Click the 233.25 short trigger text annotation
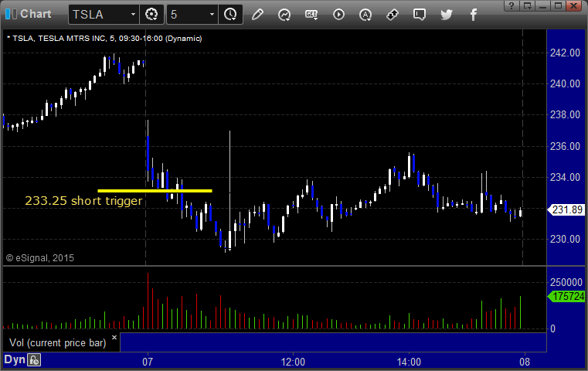Image resolution: width=588 pixels, height=371 pixels. tap(83, 201)
